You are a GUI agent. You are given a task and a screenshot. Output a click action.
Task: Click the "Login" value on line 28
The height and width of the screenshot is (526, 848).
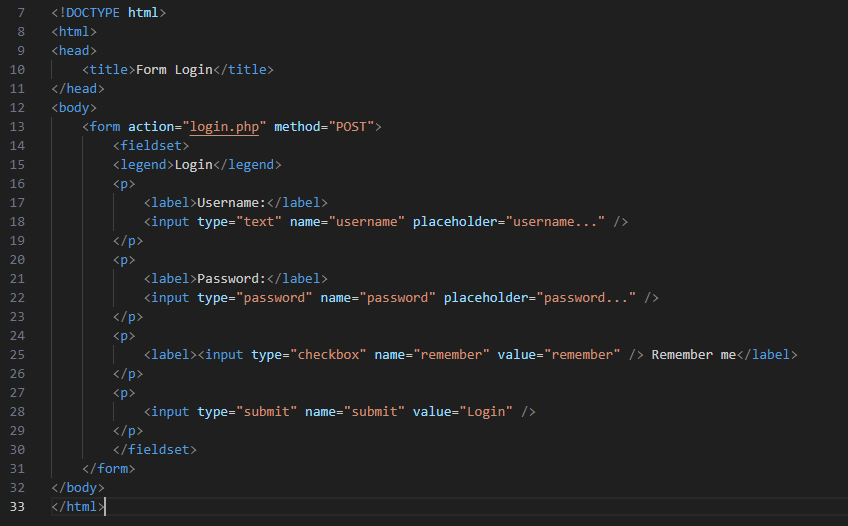click(486, 412)
